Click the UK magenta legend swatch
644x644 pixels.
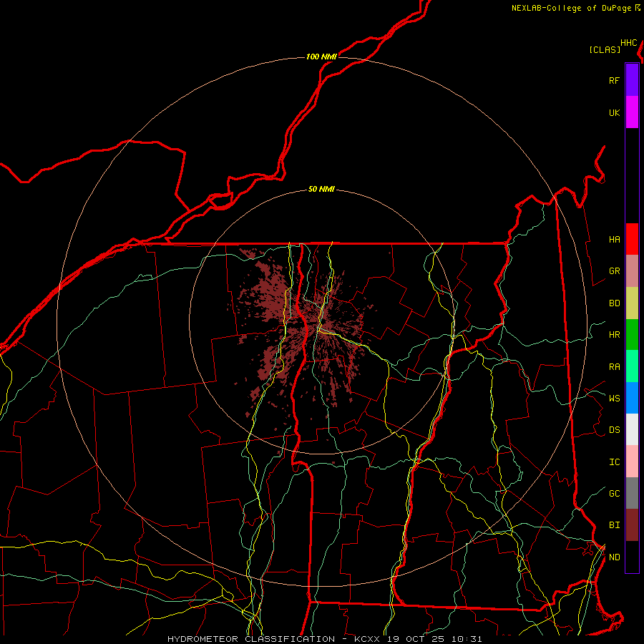[632, 112]
